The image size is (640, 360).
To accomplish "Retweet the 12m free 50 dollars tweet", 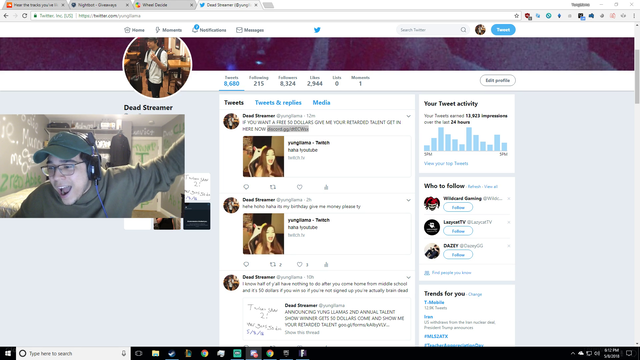I will 273,187.
